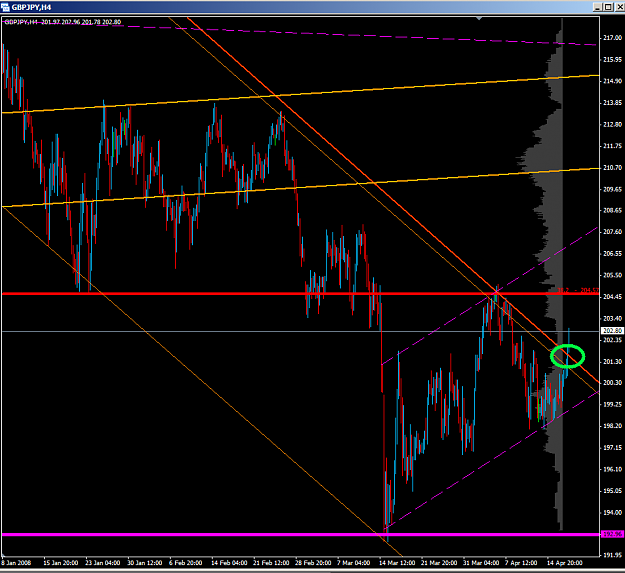
Task: Click the 195.05 price scale label
Action: click(612, 491)
